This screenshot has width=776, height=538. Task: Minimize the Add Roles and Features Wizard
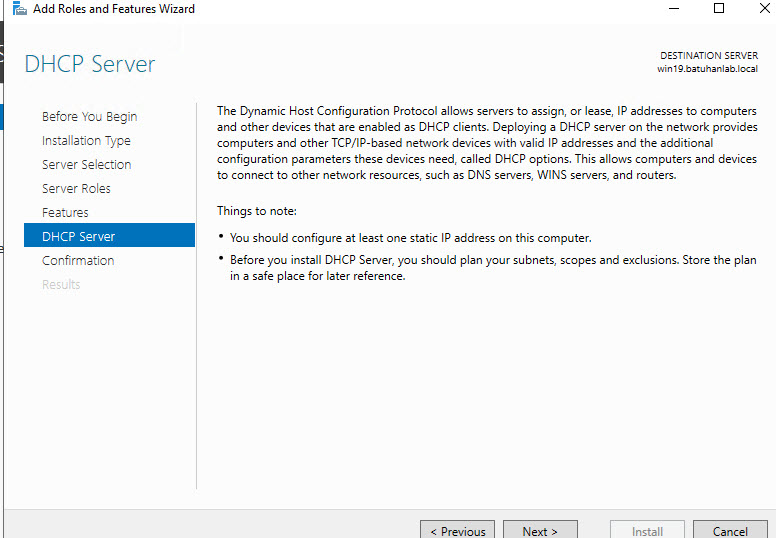pos(669,9)
